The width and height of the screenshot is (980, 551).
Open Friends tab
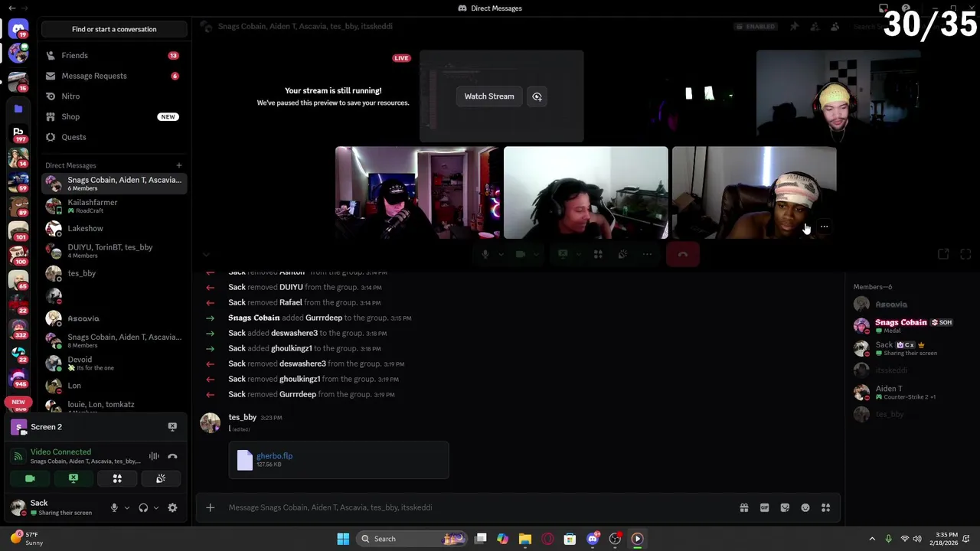click(x=114, y=56)
